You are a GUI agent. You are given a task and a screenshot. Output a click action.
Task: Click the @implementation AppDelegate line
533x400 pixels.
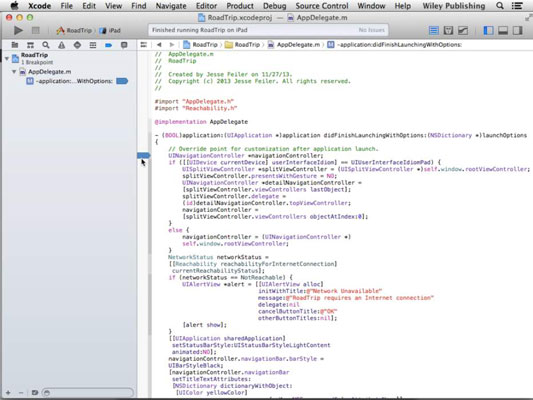click(201, 122)
